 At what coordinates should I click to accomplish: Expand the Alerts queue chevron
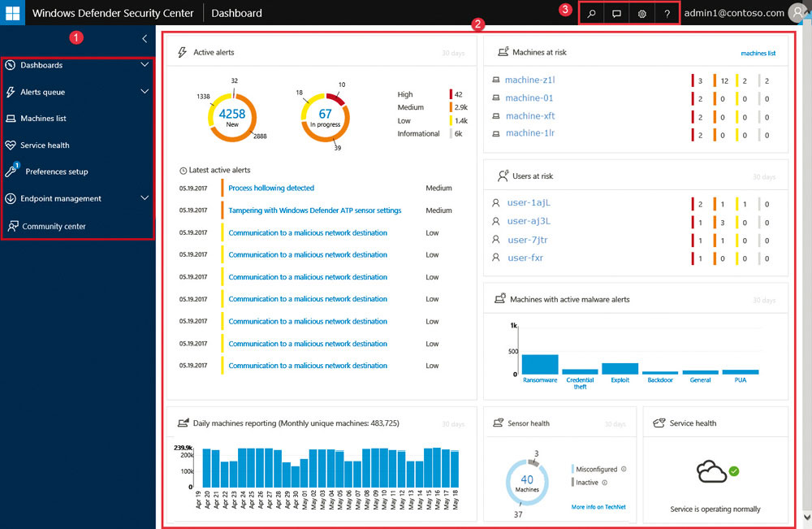145,92
